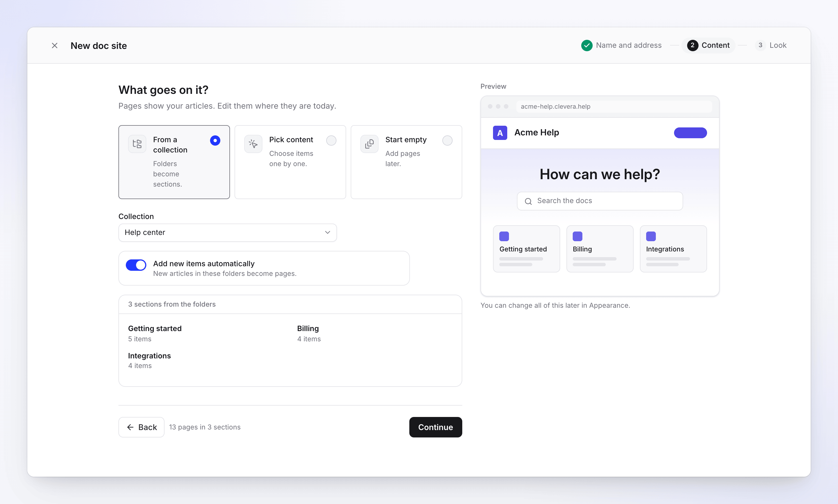Open the Billing preview card
The image size is (838, 504).
[600, 249]
